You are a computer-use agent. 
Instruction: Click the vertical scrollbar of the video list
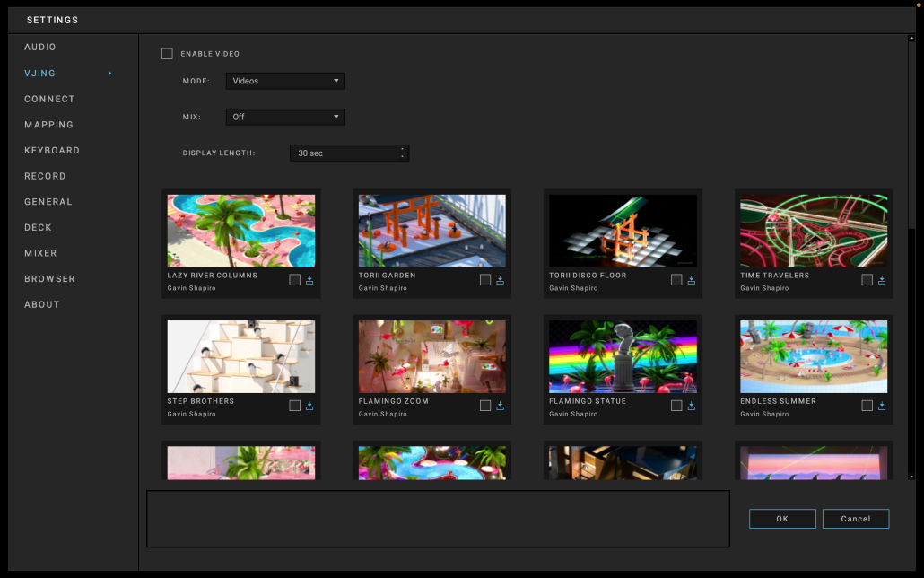(911, 135)
